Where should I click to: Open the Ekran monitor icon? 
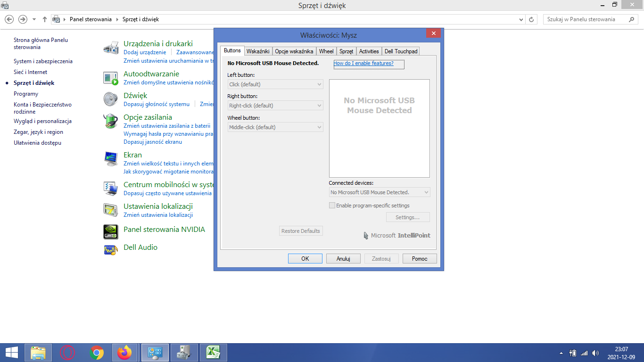(x=111, y=159)
